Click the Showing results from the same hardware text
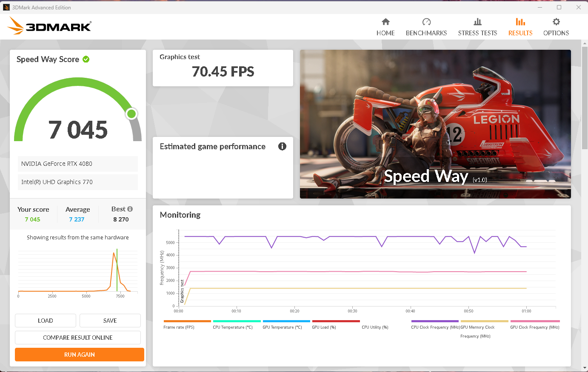This screenshot has width=588, height=372. [78, 237]
